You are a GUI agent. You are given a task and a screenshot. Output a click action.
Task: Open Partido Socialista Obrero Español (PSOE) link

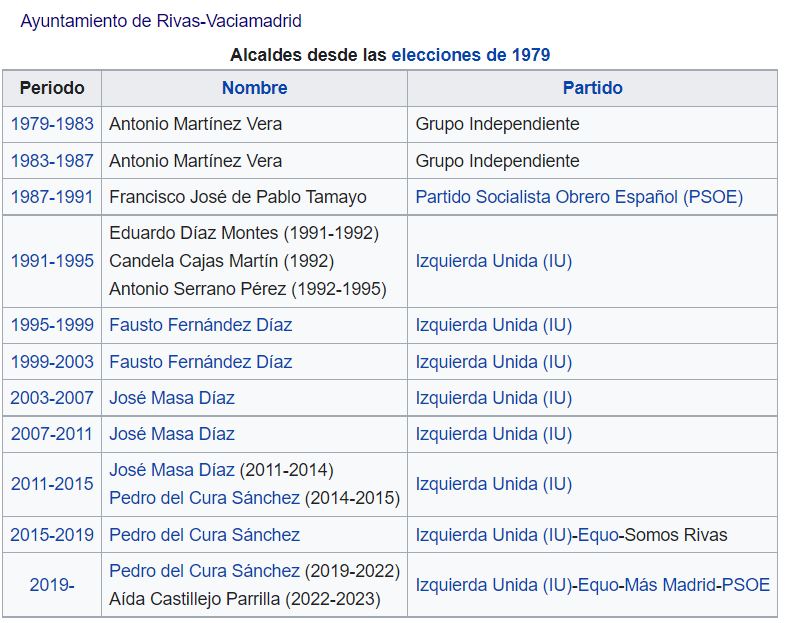pos(579,197)
